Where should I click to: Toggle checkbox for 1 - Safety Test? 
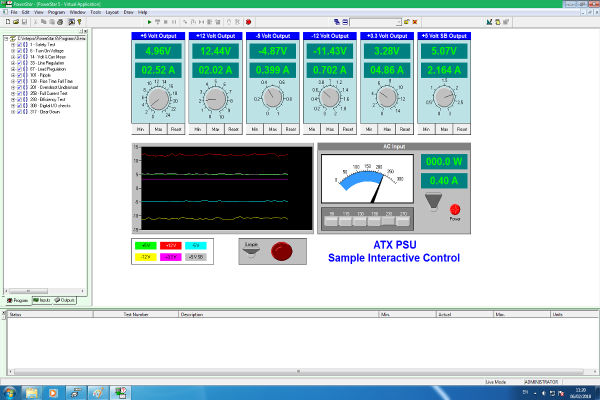(21, 45)
